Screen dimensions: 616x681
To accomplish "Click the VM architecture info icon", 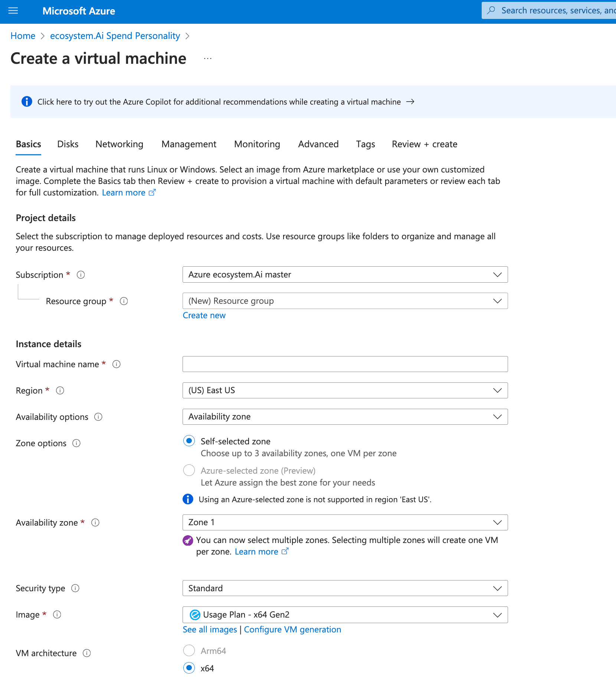I will coord(87,653).
